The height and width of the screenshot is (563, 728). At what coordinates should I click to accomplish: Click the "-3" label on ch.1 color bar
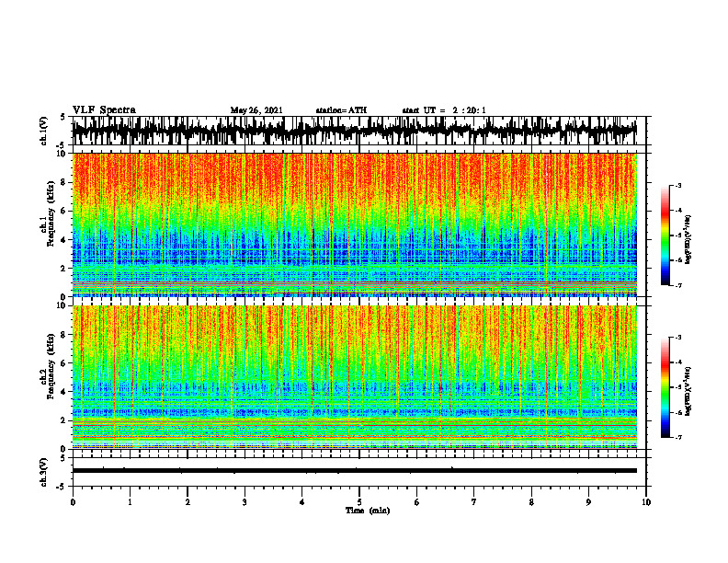click(677, 185)
